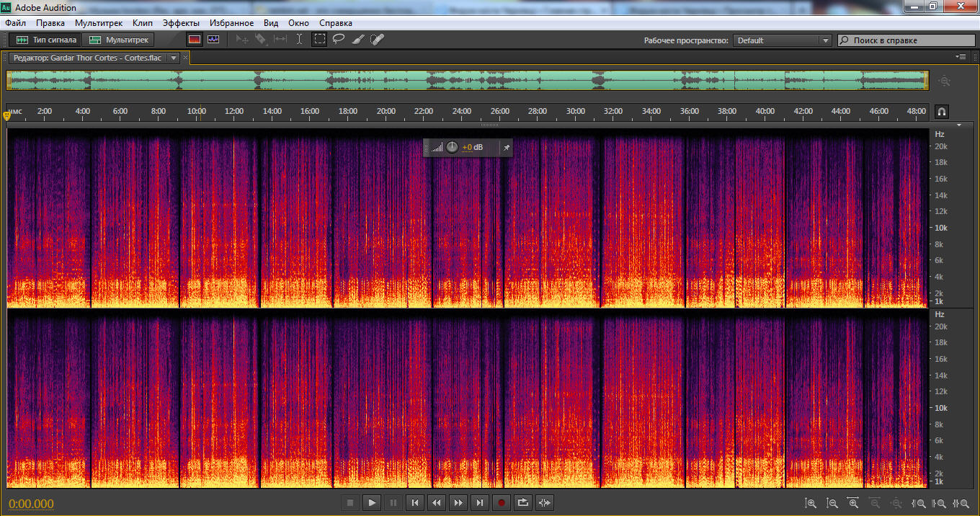Switch to Мультитрек view

[x=119, y=40]
